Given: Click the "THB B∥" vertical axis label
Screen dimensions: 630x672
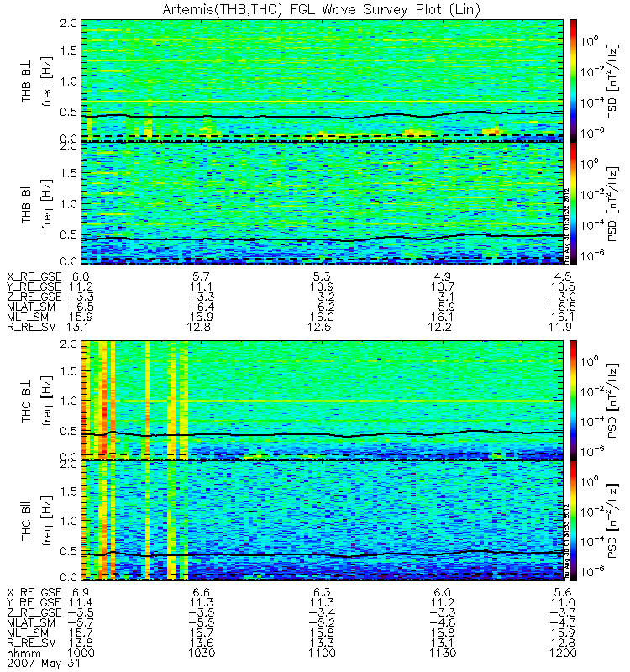Looking at the screenshot, I should (27, 204).
